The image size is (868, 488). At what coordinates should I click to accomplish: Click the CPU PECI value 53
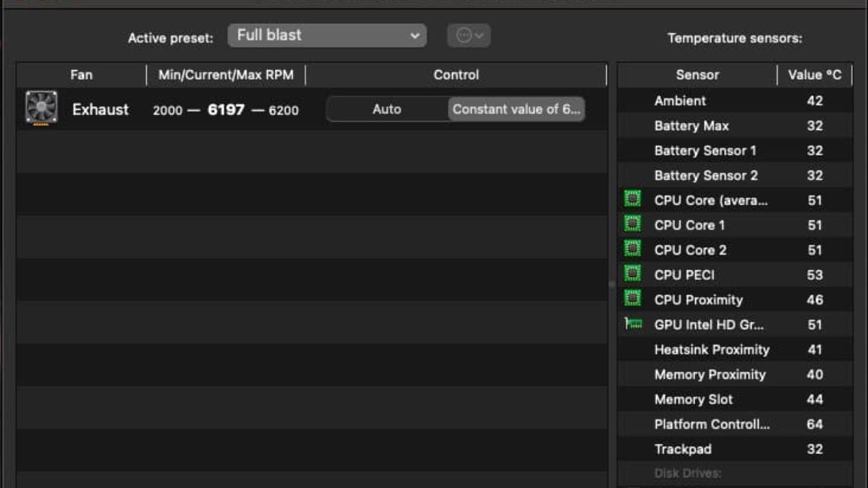(x=814, y=275)
